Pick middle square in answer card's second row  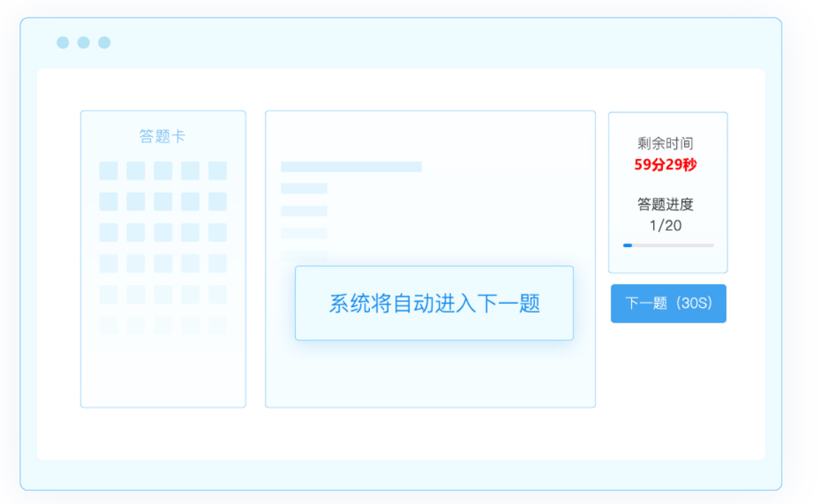coord(163,202)
